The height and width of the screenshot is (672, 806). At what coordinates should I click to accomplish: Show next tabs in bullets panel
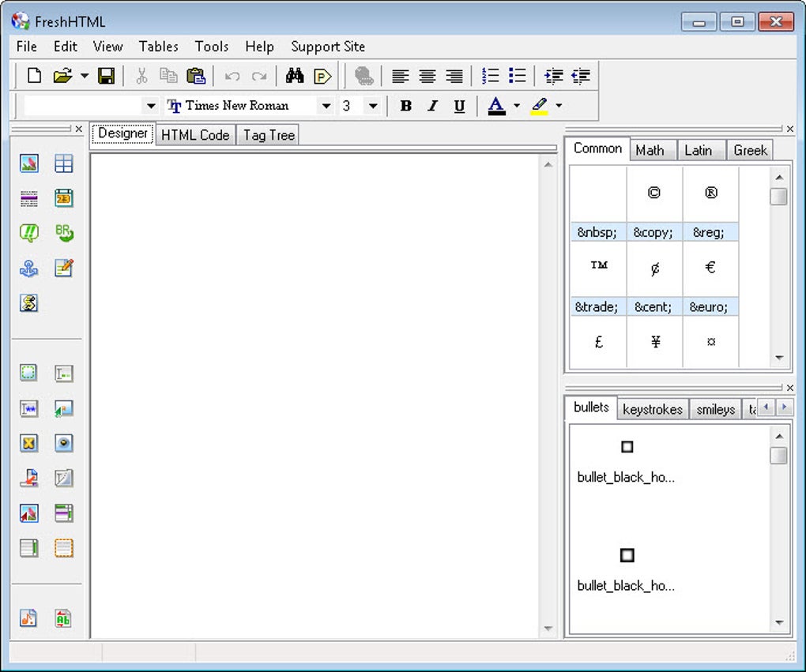coord(784,407)
